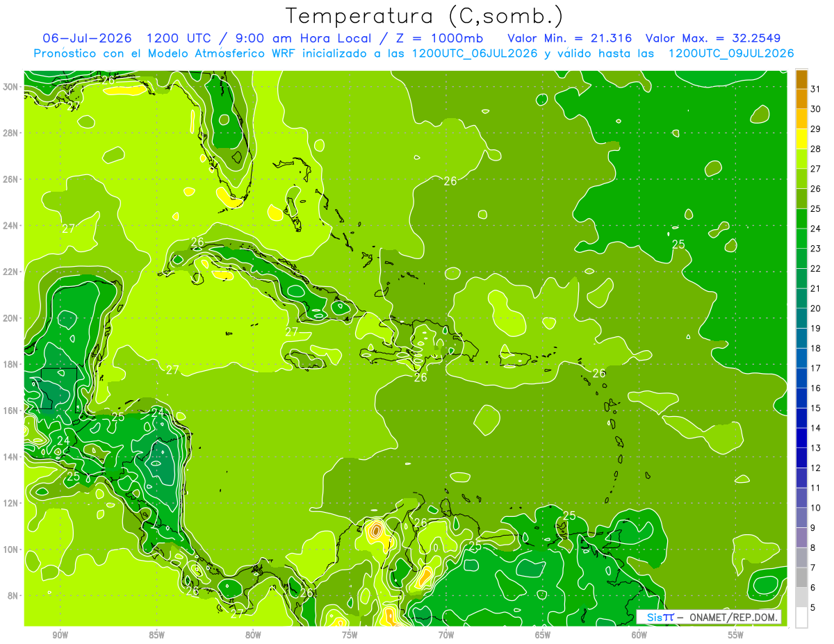Click the '22N' latitude axis label
This screenshot has height=644, width=834.
(12, 272)
